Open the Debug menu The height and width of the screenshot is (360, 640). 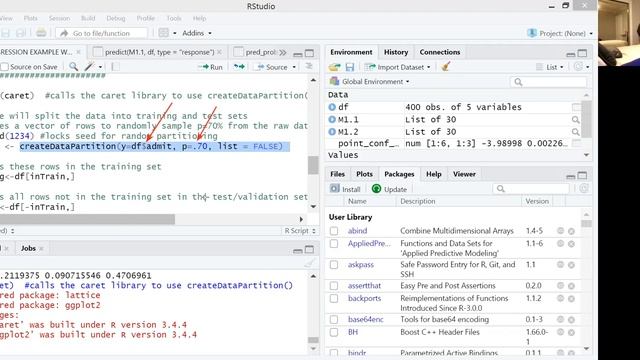[x=116, y=18]
